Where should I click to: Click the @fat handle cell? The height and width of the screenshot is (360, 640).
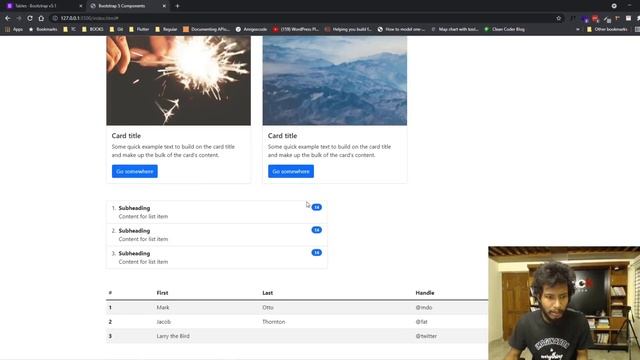[422, 322]
